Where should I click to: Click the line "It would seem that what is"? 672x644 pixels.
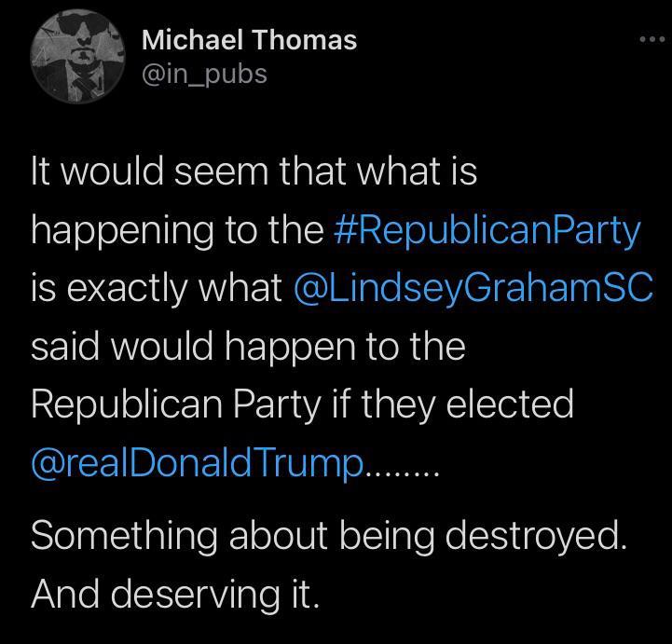[x=254, y=172]
